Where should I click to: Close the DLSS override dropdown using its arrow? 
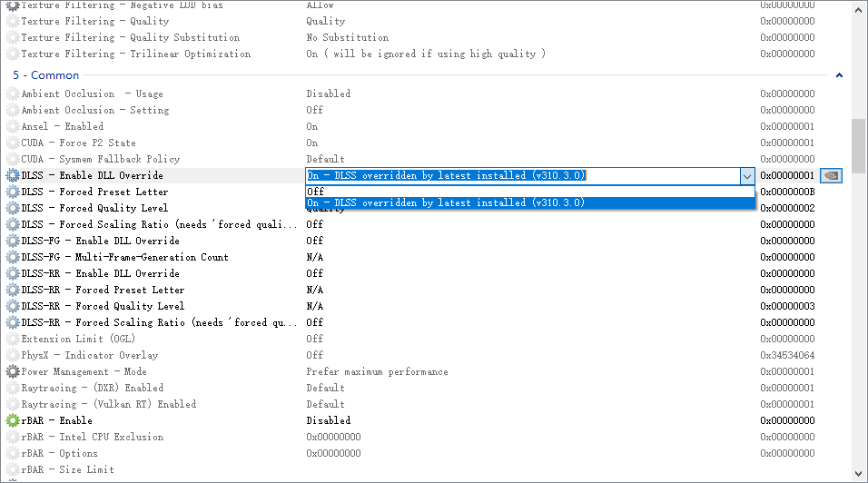(746, 176)
